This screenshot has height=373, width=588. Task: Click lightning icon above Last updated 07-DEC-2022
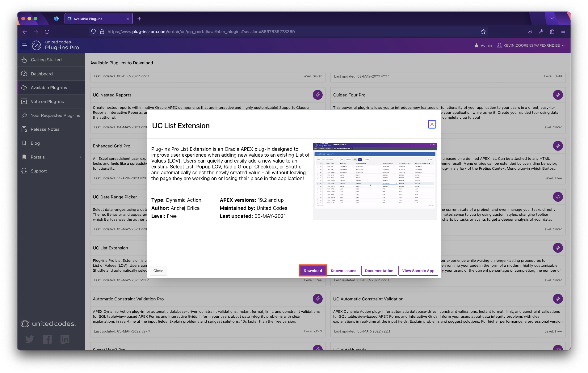[558, 248]
